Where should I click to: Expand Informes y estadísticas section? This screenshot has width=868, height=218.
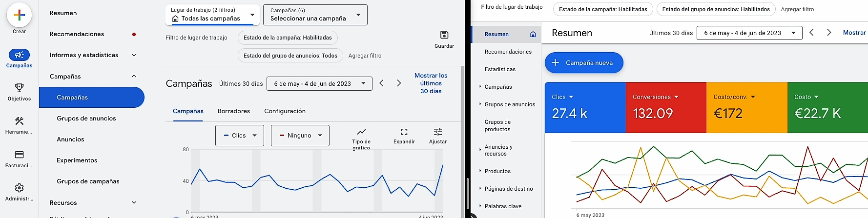point(134,55)
